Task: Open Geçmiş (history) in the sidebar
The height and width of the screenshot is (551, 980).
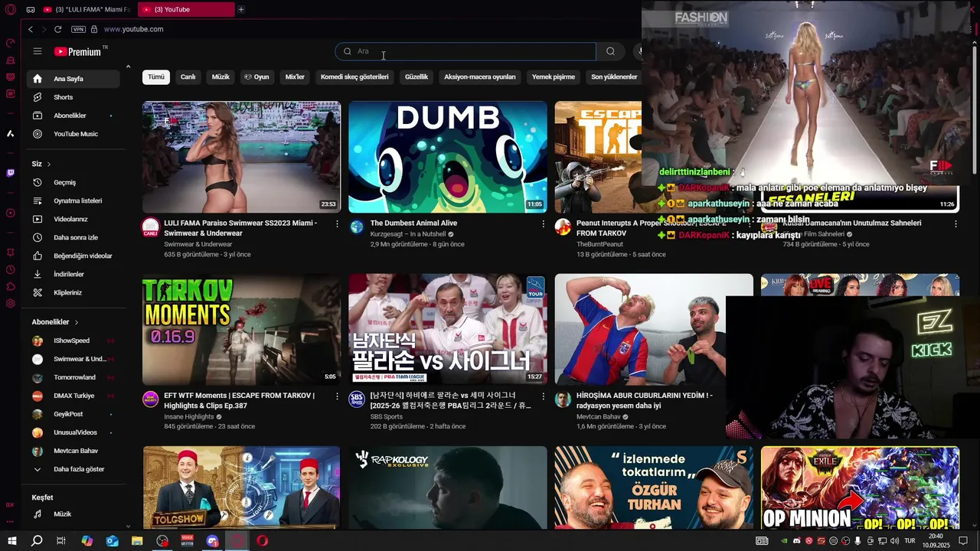Action: 73,182
